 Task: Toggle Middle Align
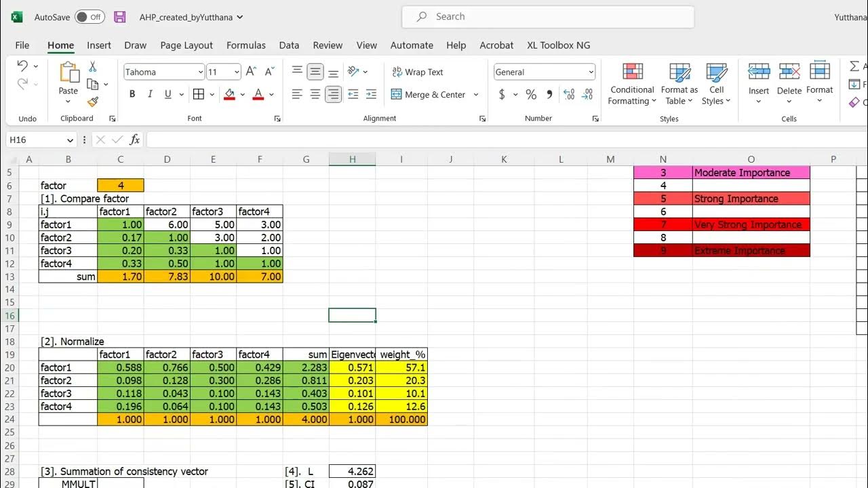pyautogui.click(x=315, y=72)
